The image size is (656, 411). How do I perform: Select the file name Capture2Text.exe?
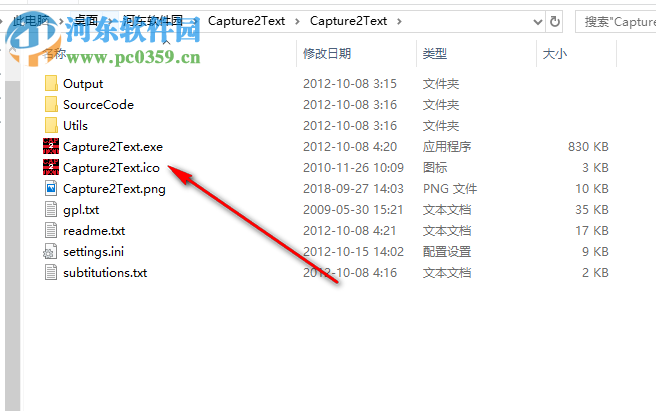point(113,146)
